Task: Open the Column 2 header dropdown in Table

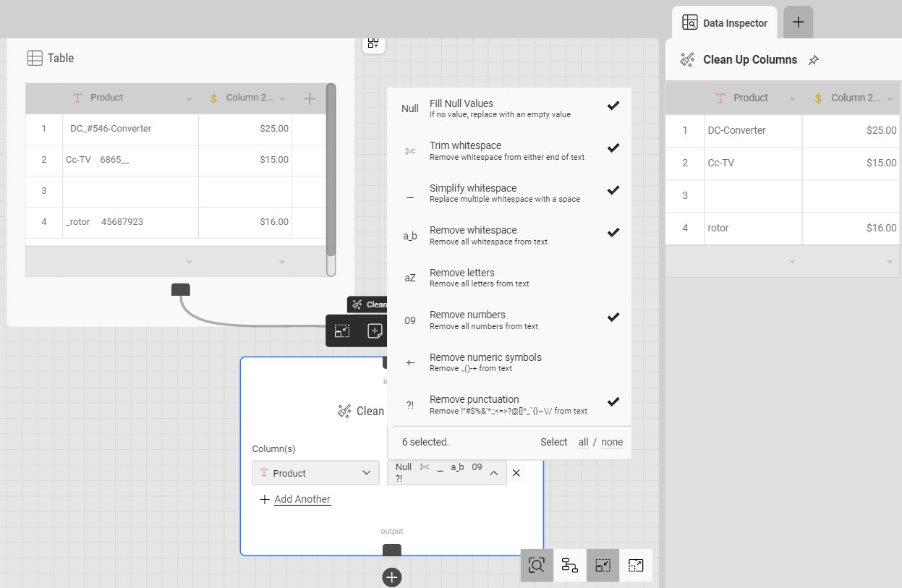Action: click(282, 97)
